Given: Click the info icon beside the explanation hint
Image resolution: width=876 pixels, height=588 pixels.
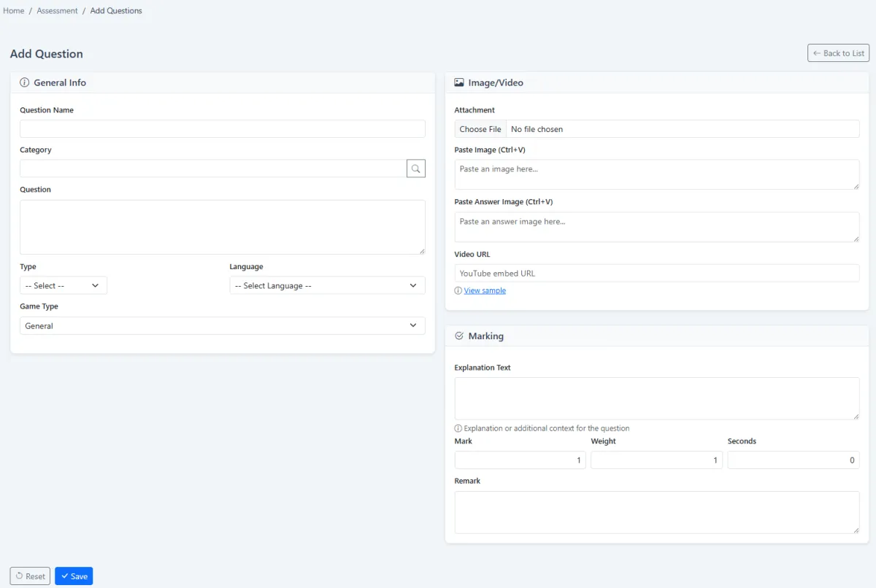Looking at the screenshot, I should (x=458, y=428).
